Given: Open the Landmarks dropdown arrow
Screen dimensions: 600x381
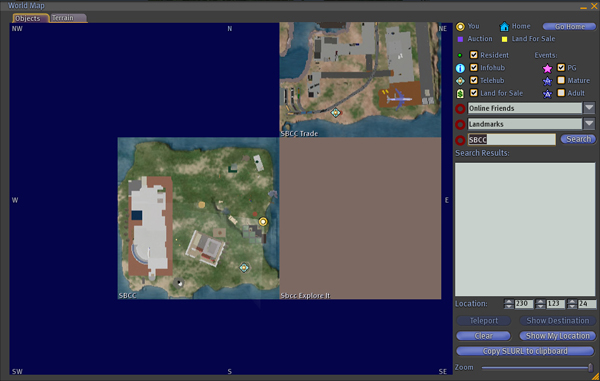Looking at the screenshot, I should coord(589,124).
